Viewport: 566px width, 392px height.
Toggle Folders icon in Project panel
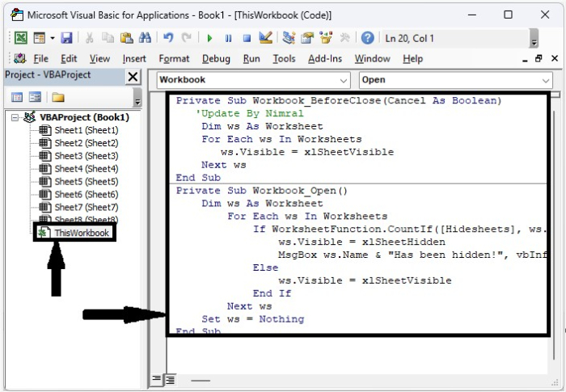57,97
